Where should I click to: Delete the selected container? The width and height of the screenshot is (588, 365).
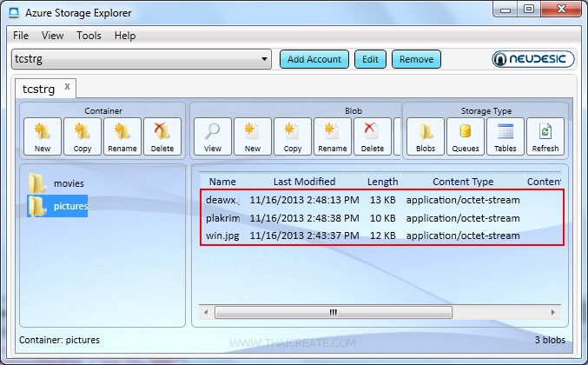coord(162,136)
